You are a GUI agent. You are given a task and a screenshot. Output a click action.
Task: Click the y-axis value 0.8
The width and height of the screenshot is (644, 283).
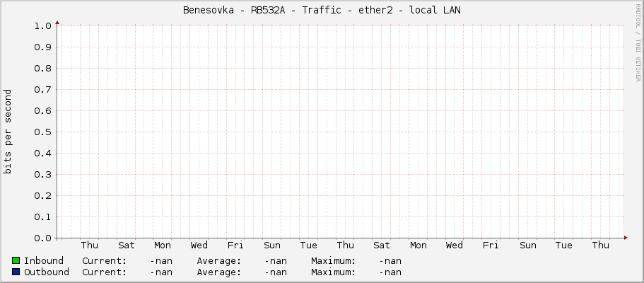click(42, 69)
